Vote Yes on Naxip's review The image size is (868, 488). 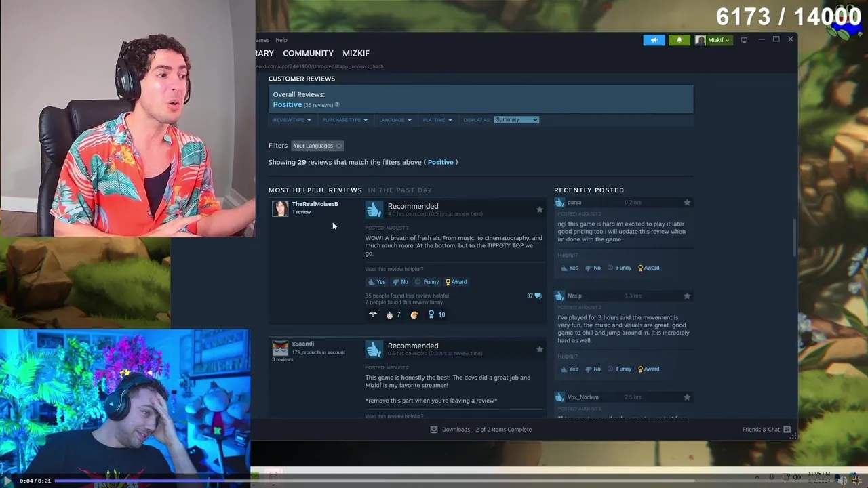pos(569,369)
